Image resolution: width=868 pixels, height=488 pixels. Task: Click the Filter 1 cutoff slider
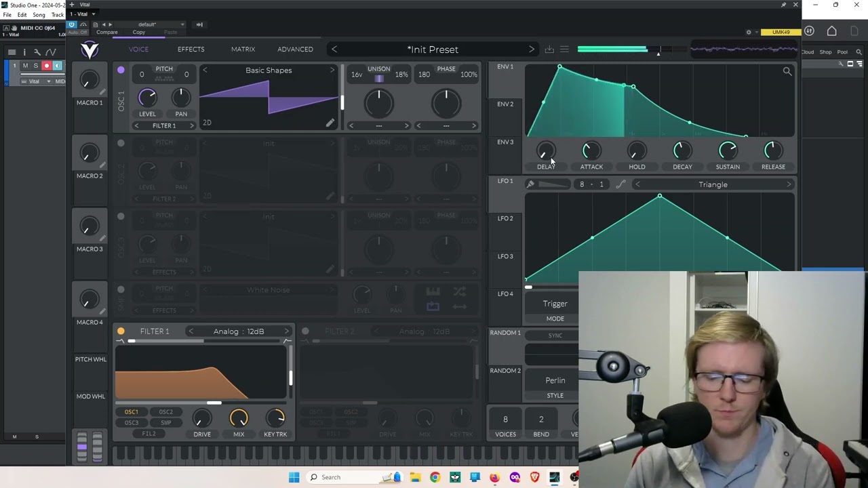pyautogui.click(x=202, y=403)
